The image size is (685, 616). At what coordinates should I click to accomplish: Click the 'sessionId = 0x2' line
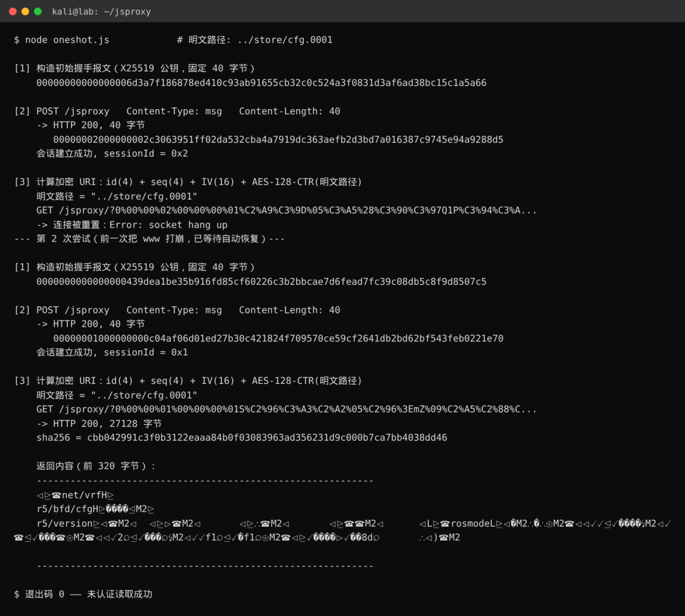(x=112, y=154)
